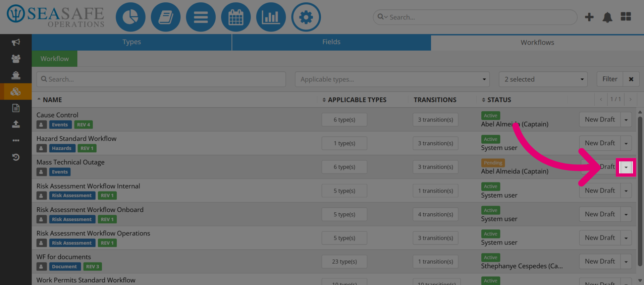Screen dimensions: 644x285
Task: Click REV 4 tag under Cause Control
Action: [84, 125]
